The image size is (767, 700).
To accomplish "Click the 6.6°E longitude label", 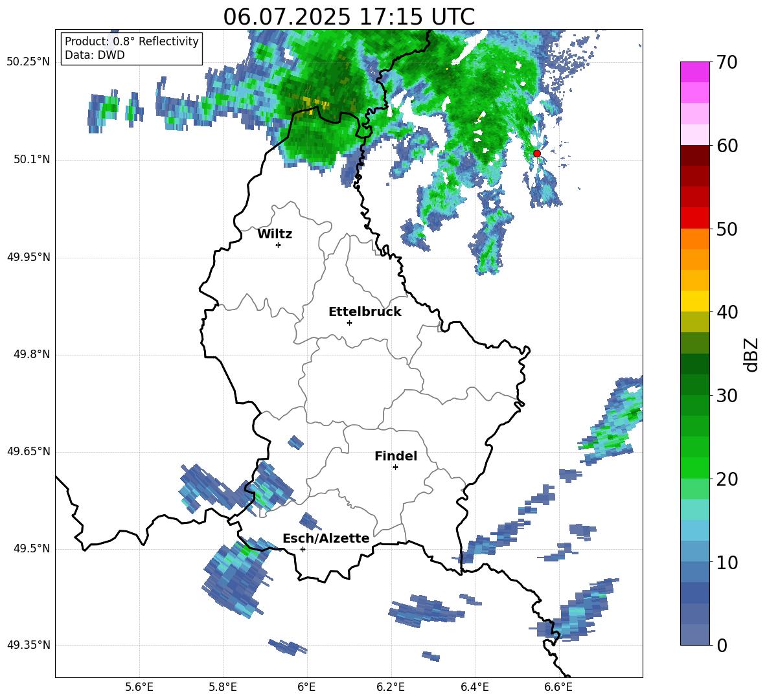I will 558,687.
